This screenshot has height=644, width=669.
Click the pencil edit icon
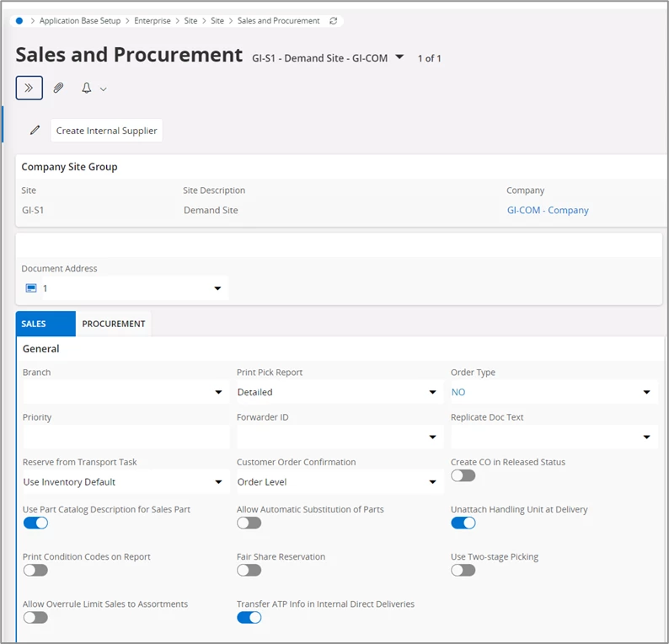(35, 131)
